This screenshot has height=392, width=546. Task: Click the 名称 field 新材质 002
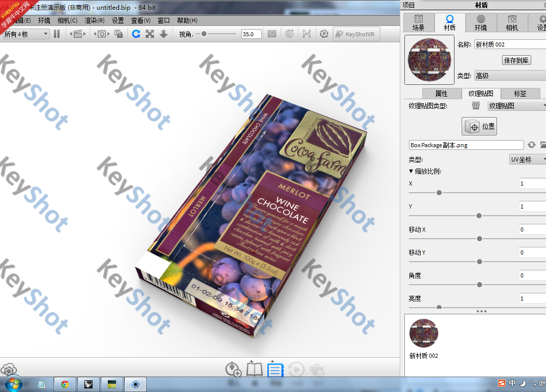[x=510, y=44]
